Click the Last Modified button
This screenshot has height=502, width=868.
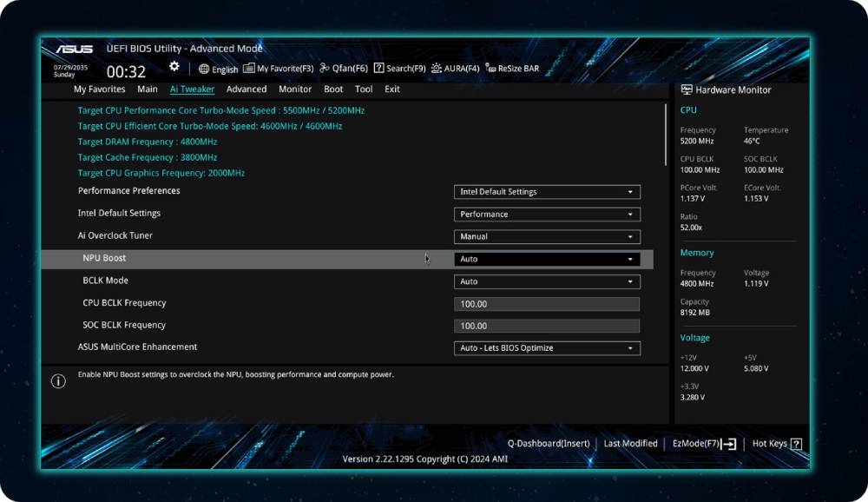point(630,444)
